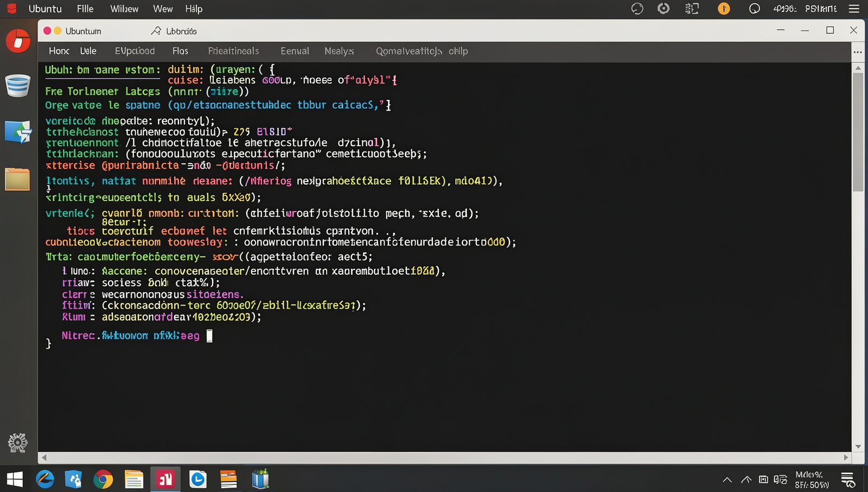This screenshot has width=868, height=492.
Task: Click the line starting 'Orge vatoe le spatne'
Action: (x=218, y=105)
